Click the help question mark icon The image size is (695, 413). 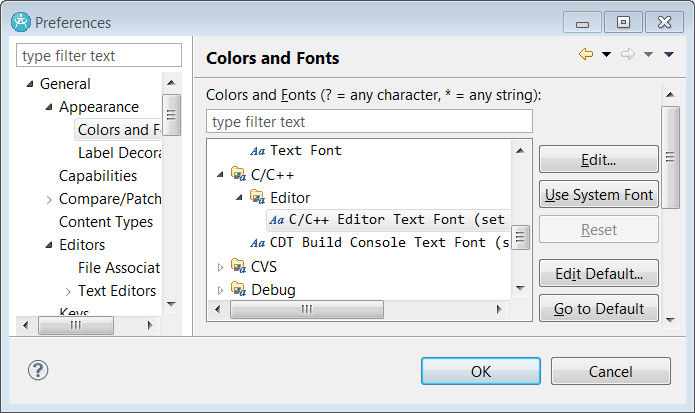click(38, 370)
